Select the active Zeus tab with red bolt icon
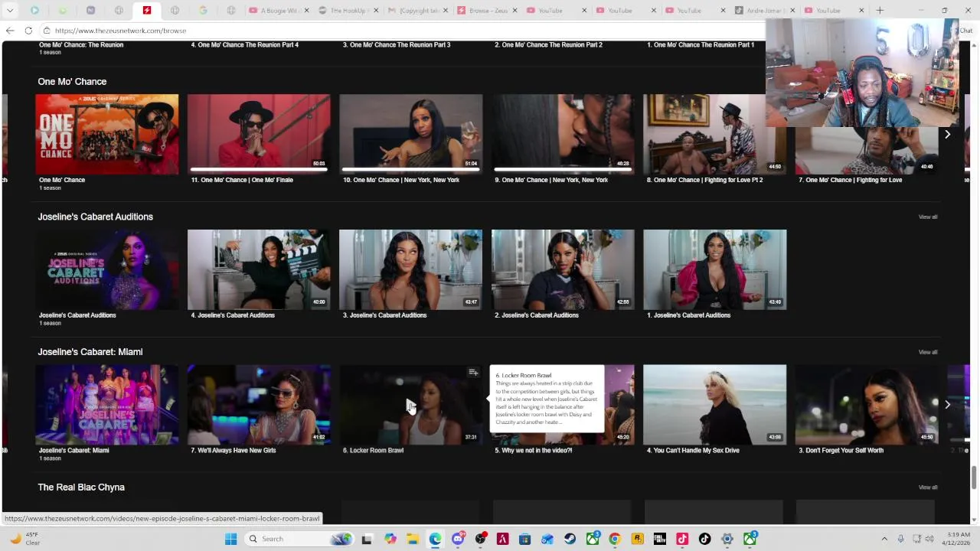980x551 pixels. pos(146,11)
